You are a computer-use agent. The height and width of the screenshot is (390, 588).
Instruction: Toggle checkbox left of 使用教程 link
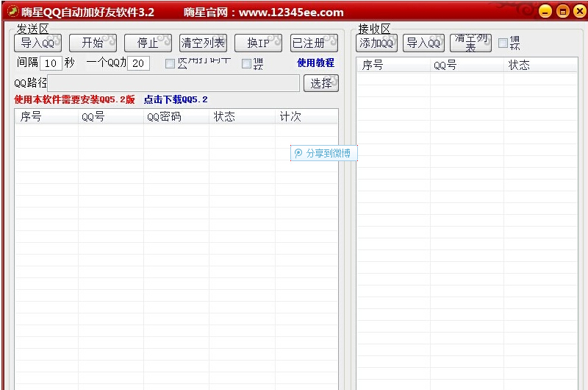pos(246,63)
